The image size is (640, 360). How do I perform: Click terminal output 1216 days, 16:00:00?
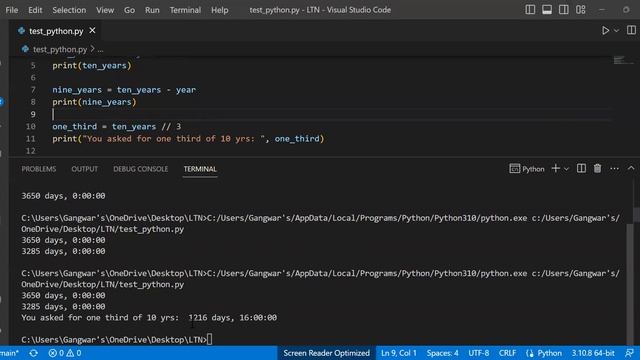[233, 318]
